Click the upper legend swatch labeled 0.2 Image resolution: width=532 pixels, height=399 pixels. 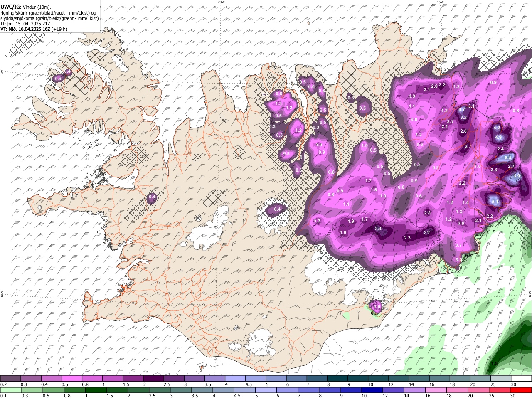[x=10, y=378]
